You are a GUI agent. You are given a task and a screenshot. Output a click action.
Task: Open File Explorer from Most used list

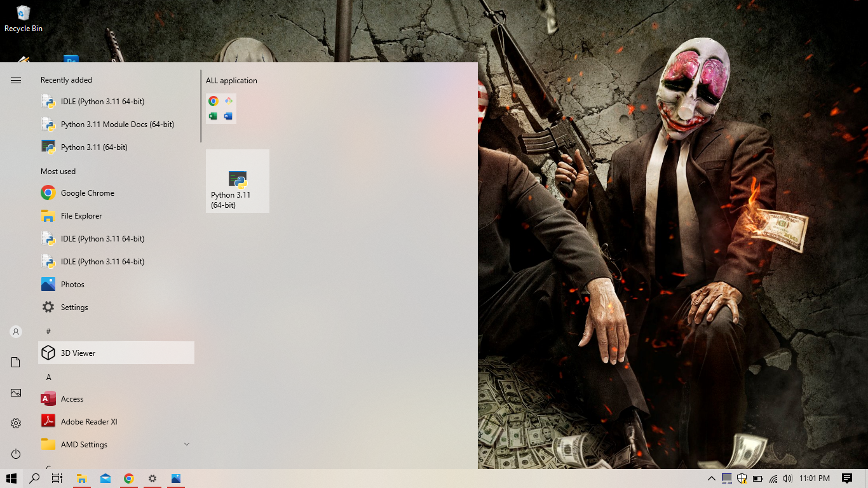click(116, 216)
